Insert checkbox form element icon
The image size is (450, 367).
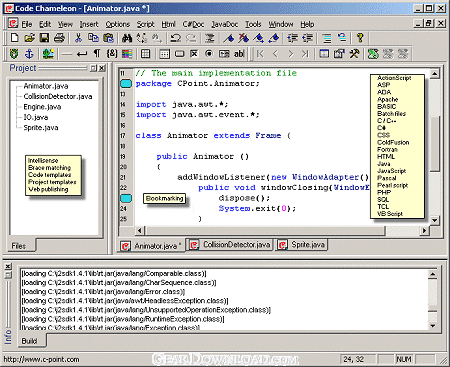(194, 54)
